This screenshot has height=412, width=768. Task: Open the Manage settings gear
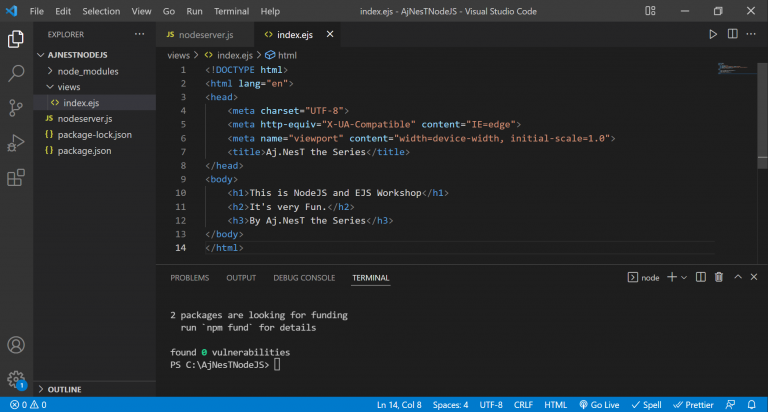(16, 380)
